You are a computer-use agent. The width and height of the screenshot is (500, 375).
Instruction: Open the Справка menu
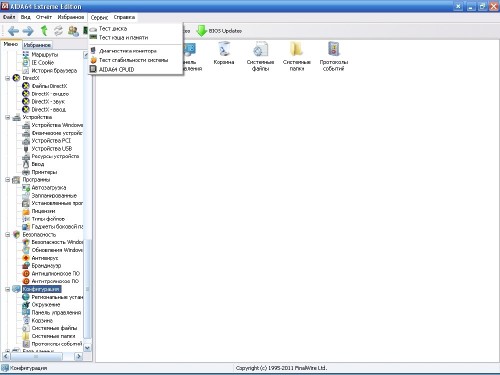[124, 17]
